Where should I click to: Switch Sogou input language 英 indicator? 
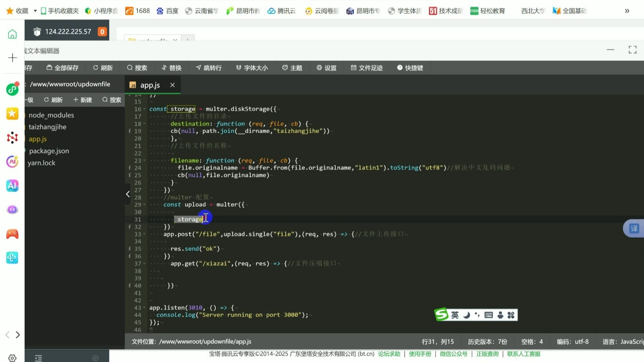pos(455,315)
